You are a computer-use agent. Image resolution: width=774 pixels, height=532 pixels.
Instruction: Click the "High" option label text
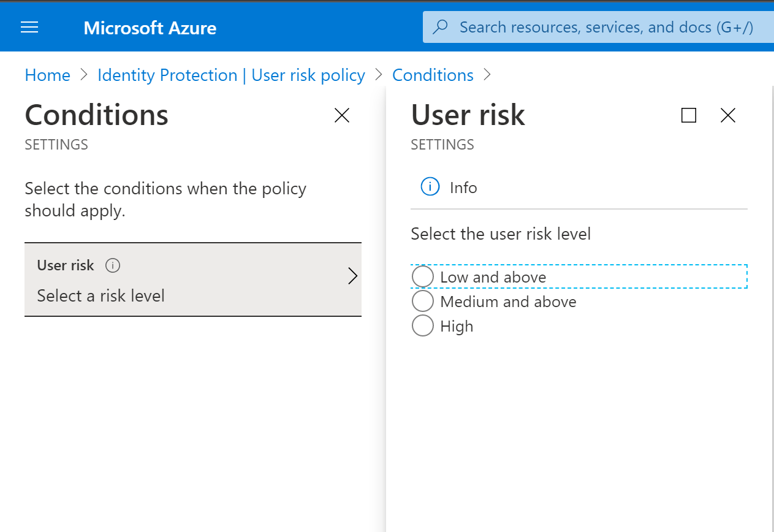coord(457,326)
